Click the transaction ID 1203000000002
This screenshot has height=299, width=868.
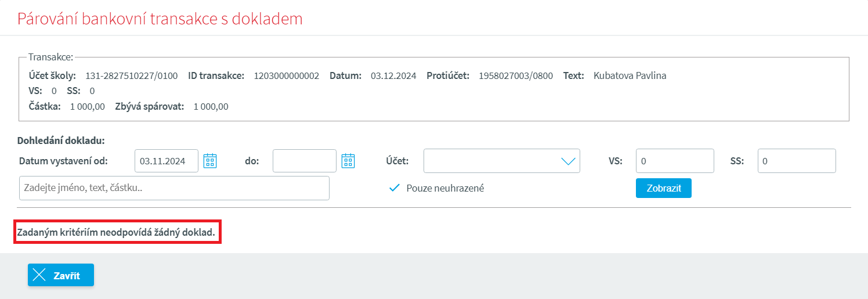point(286,76)
